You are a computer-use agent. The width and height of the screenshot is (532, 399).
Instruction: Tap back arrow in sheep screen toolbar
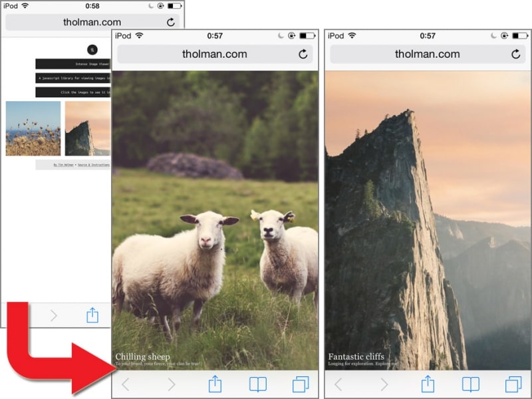pos(126,384)
